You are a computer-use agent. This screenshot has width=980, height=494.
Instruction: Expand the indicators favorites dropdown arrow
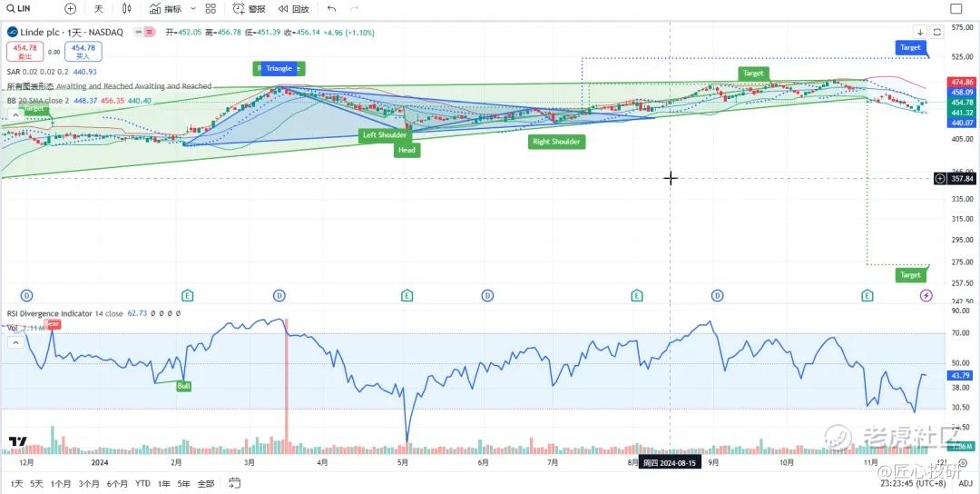click(192, 9)
